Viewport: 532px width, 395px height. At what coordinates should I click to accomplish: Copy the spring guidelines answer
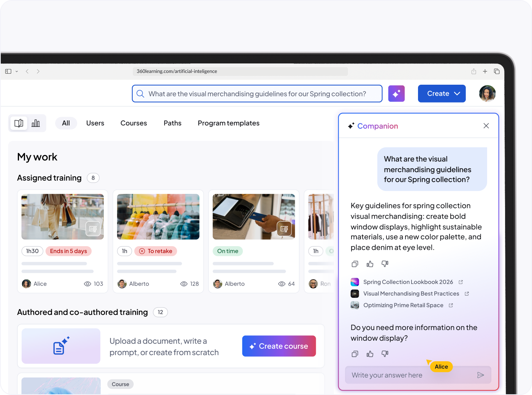click(355, 264)
